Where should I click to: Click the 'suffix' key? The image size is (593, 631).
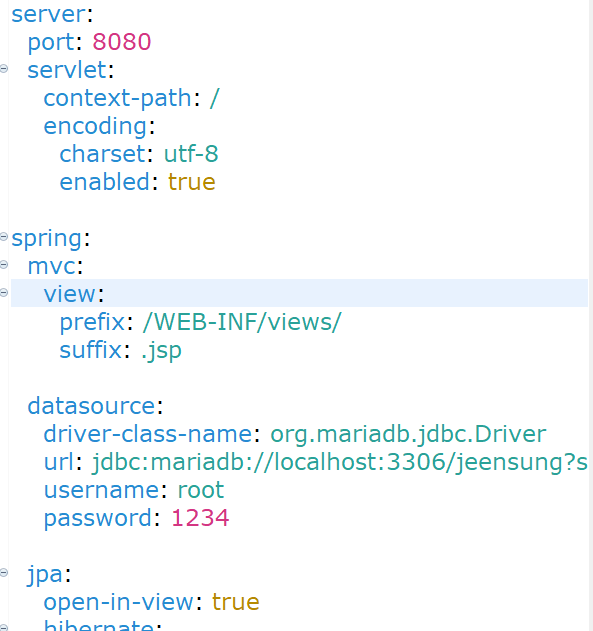(91, 350)
